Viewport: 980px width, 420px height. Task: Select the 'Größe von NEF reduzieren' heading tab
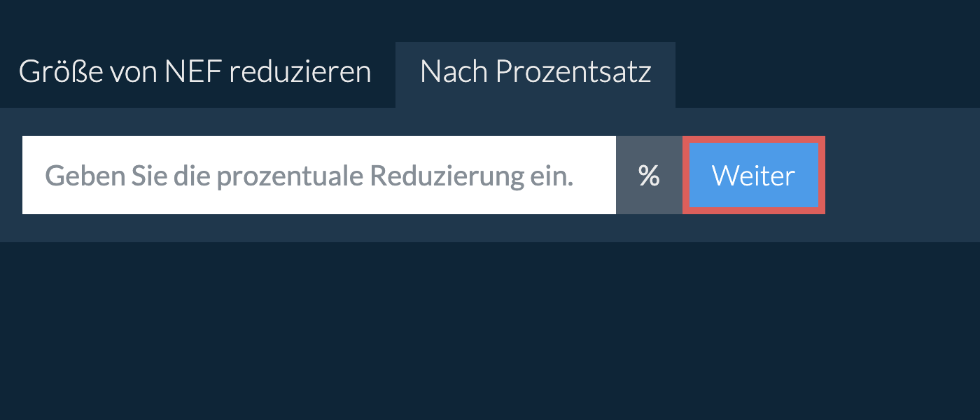coord(195,72)
